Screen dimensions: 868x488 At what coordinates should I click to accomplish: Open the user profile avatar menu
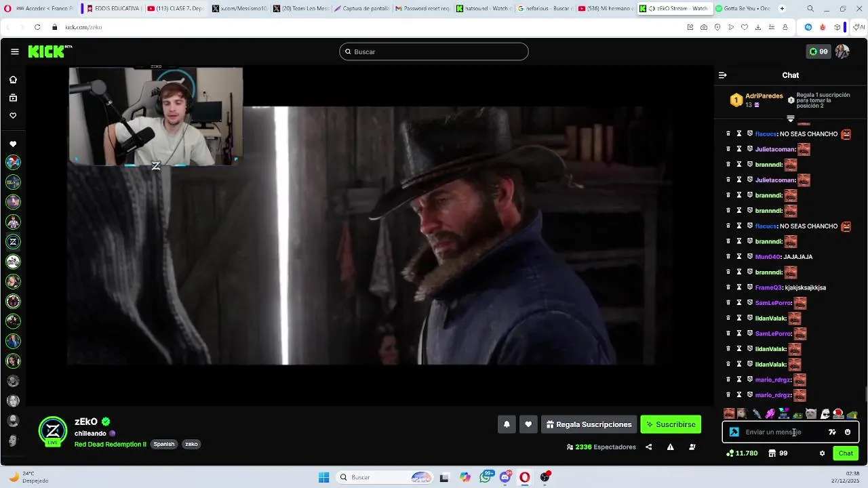(842, 52)
